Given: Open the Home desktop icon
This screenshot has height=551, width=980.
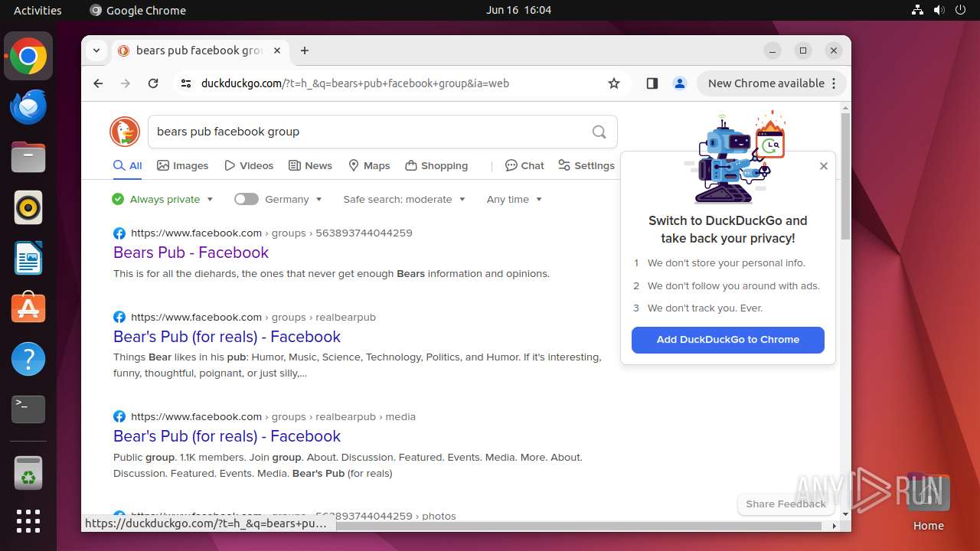Looking at the screenshot, I should click(x=928, y=502).
